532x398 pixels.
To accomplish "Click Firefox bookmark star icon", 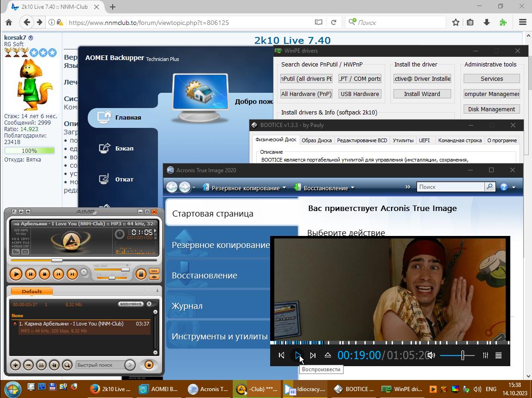I will tap(456, 22).
